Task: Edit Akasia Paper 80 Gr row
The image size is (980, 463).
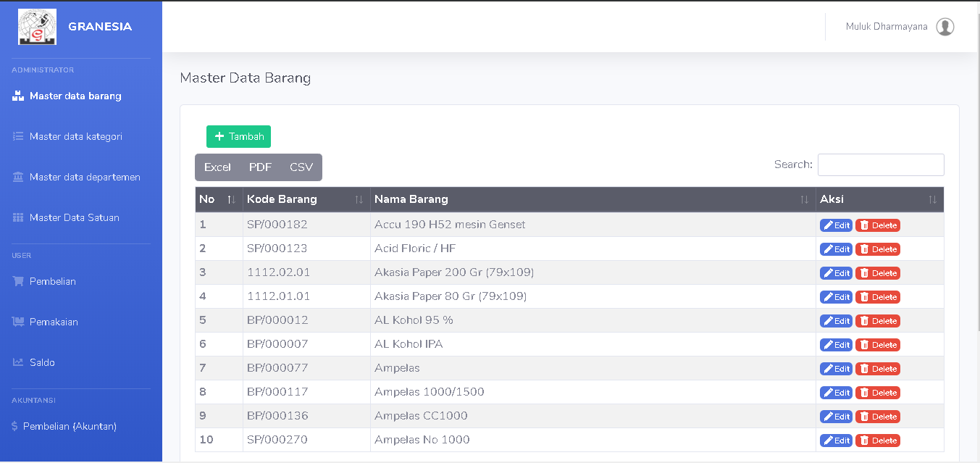Action: click(836, 297)
